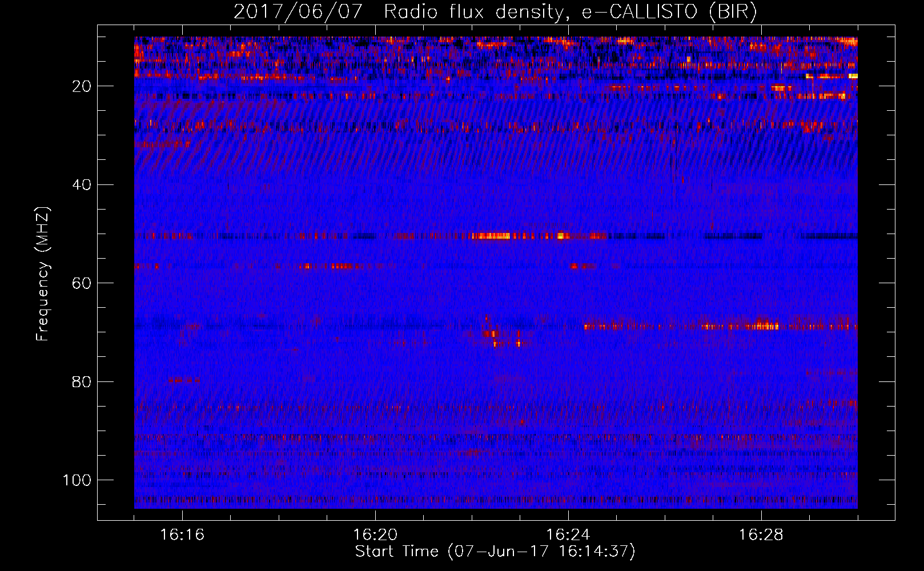Click the 20 frequency tick label

[82, 86]
